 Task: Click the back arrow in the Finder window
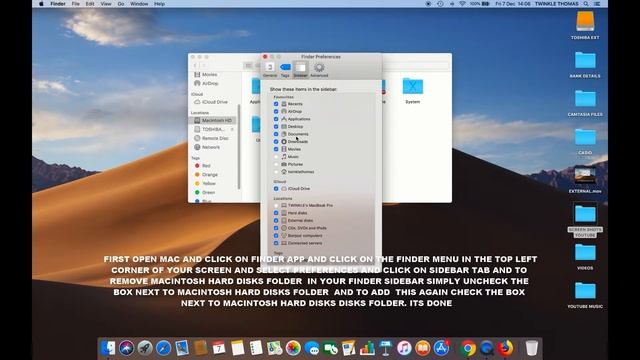pyautogui.click(x=195, y=66)
